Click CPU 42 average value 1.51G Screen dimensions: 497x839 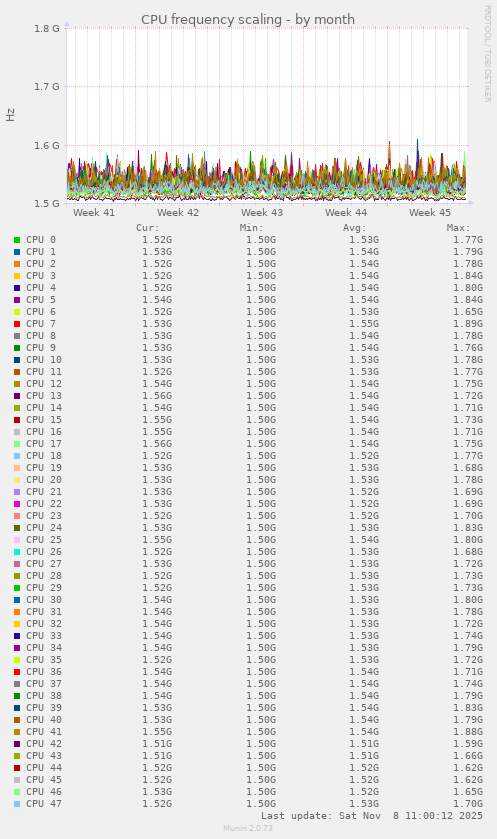tap(364, 744)
